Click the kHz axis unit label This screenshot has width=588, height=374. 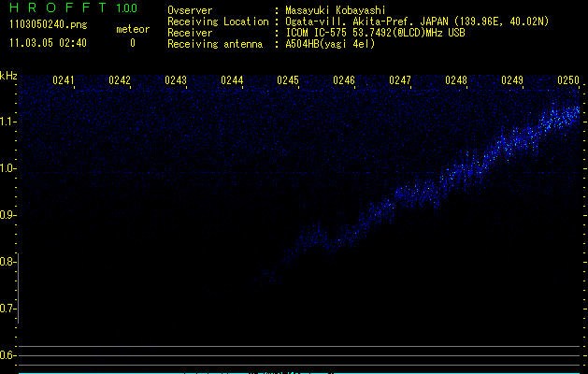(8, 76)
